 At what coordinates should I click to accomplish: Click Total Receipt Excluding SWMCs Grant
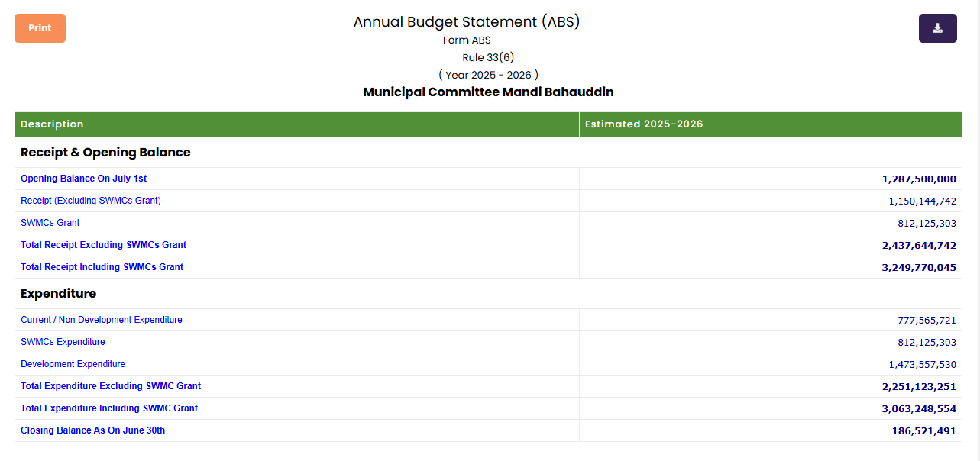103,245
